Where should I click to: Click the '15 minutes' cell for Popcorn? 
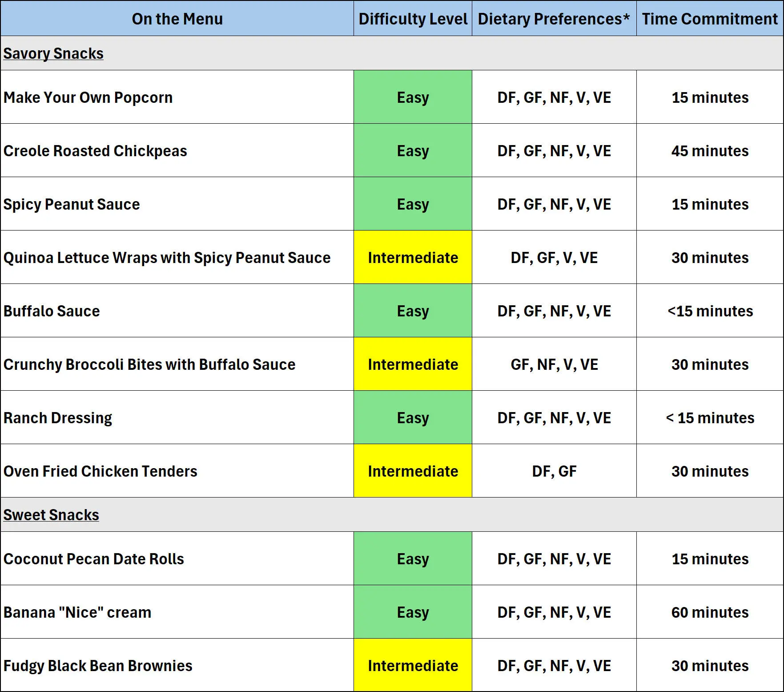click(x=710, y=97)
